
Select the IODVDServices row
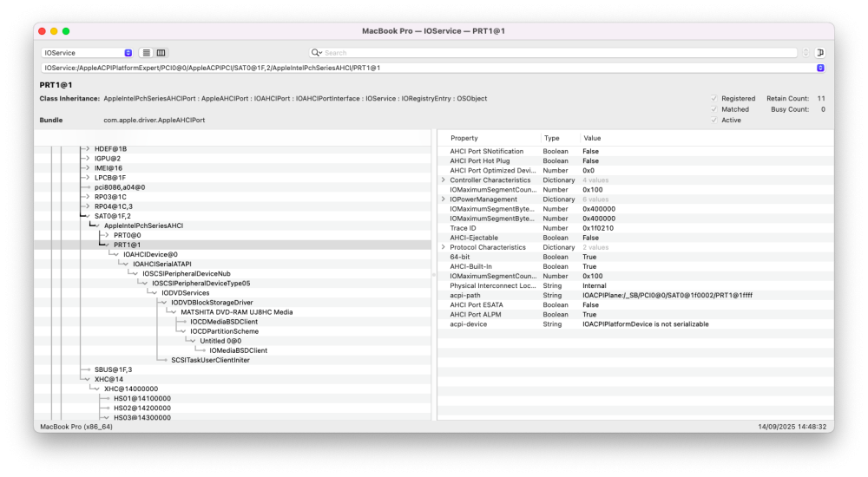click(233, 293)
